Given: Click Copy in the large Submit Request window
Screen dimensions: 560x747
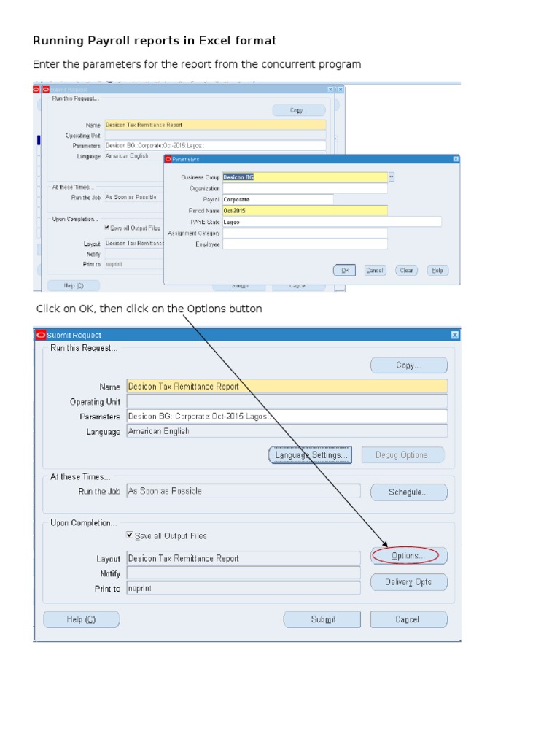Looking at the screenshot, I should 409,365.
